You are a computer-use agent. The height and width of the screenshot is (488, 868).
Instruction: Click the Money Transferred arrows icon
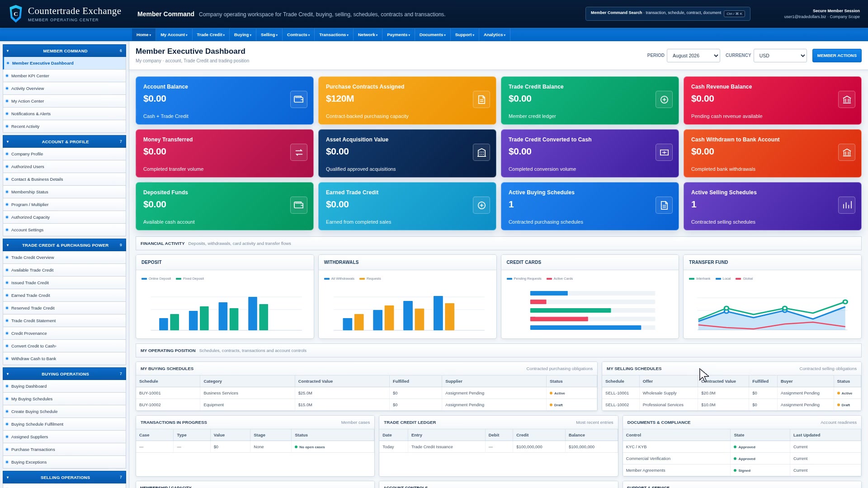click(x=299, y=152)
